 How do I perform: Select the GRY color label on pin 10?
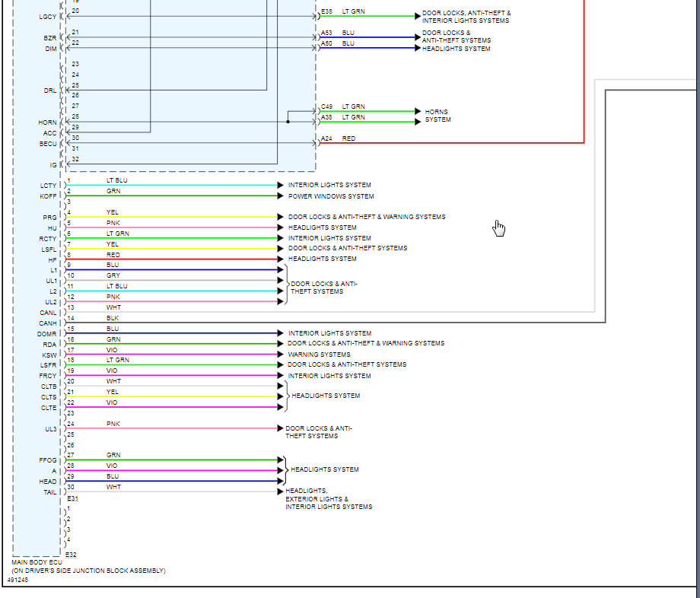[x=113, y=275]
